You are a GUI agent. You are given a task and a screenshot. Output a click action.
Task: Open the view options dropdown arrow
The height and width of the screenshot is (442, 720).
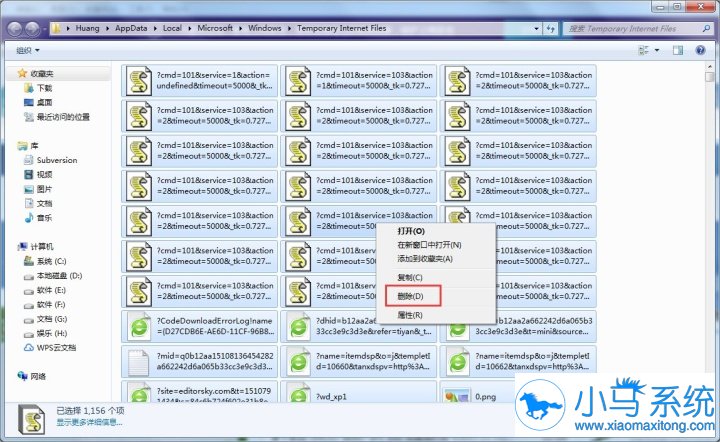[657, 50]
